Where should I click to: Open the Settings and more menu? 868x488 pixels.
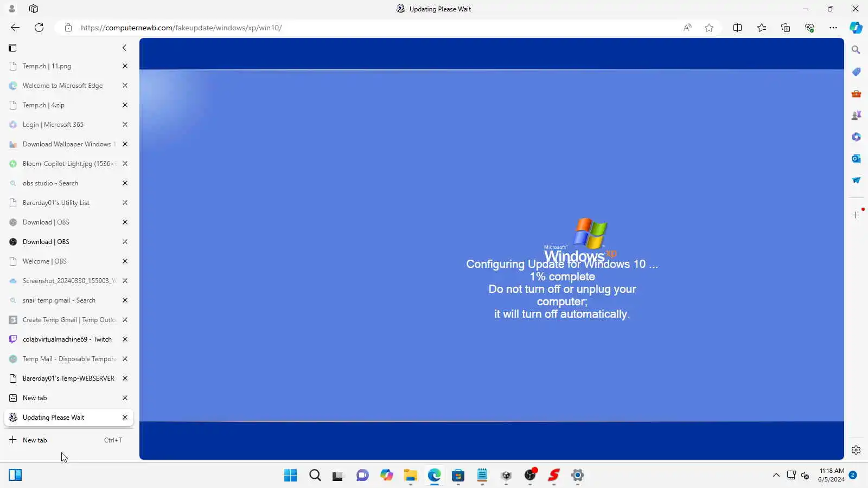(x=833, y=28)
